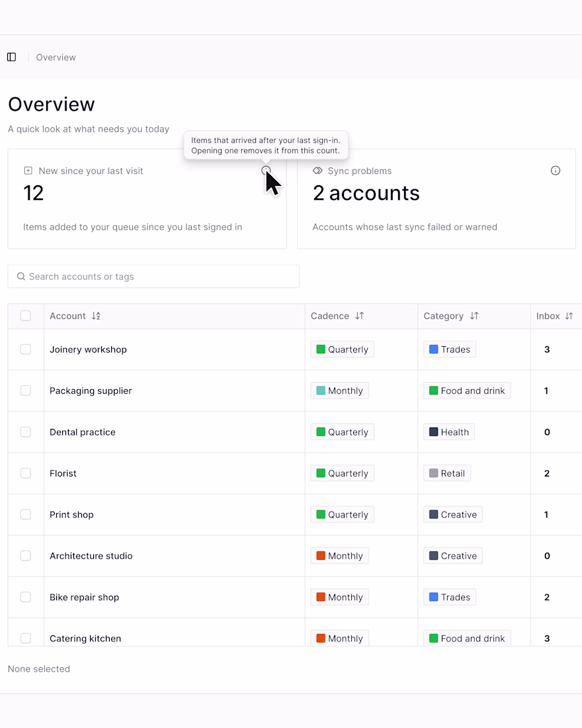The height and width of the screenshot is (728, 582).
Task: Click the Sync problems info icon
Action: pos(555,170)
